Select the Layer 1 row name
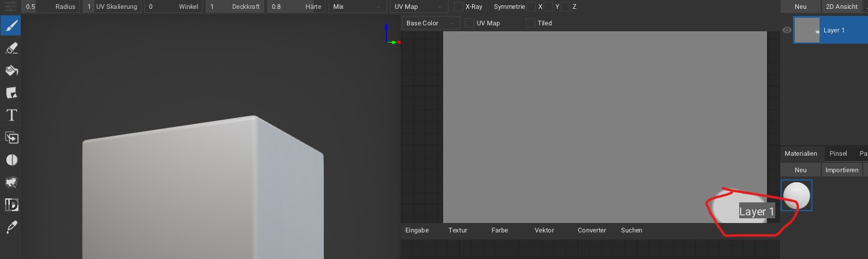 [x=834, y=30]
